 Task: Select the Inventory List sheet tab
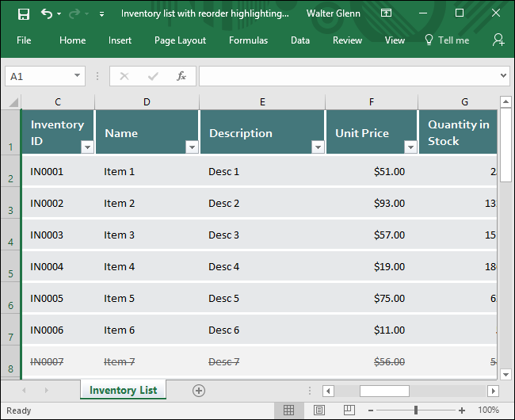click(123, 390)
